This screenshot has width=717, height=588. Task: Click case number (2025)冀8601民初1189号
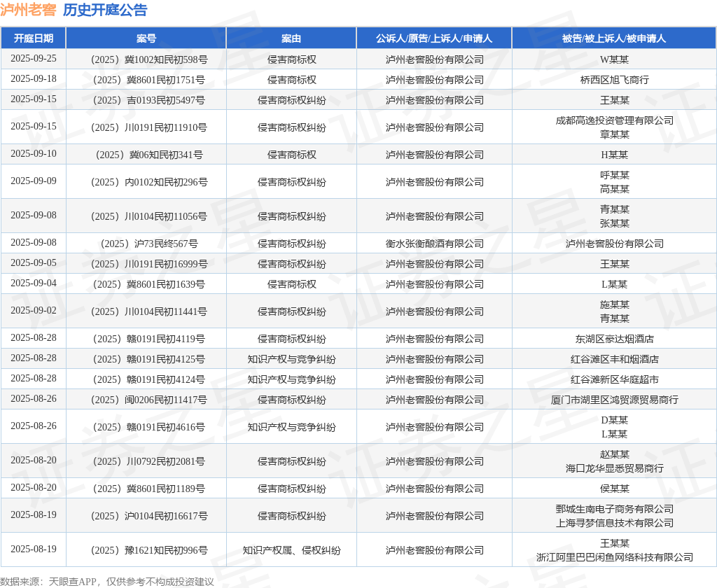pos(149,489)
